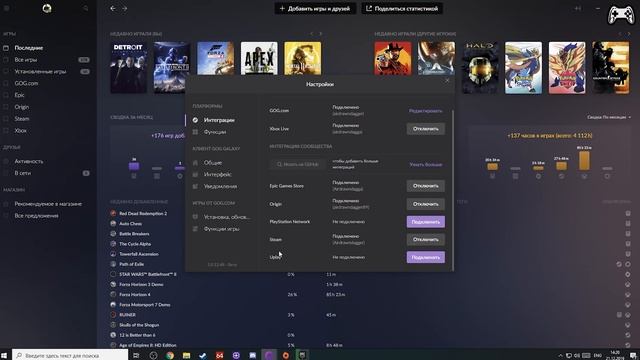Click Узнать больше link

[x=426, y=164]
